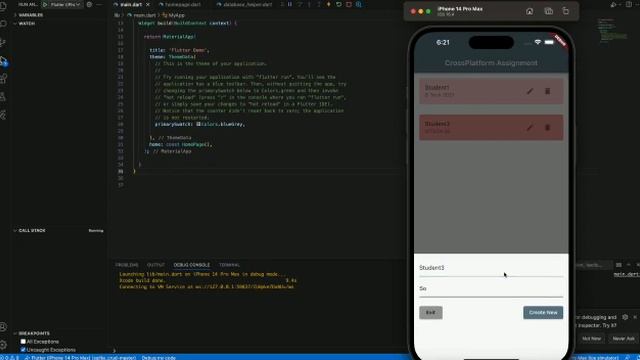Screen dimensions: 640x360
Task: Split the editor to the right
Action: tap(629, 4)
